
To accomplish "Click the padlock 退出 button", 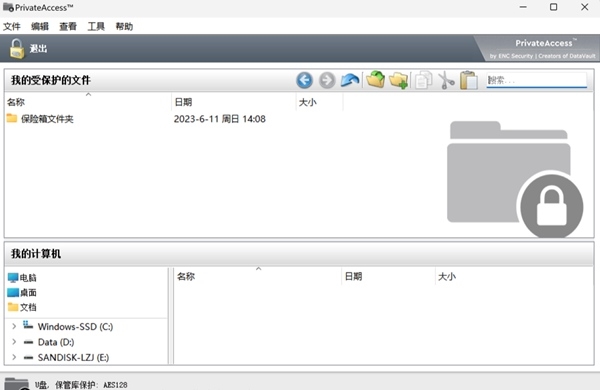I will tap(28, 49).
